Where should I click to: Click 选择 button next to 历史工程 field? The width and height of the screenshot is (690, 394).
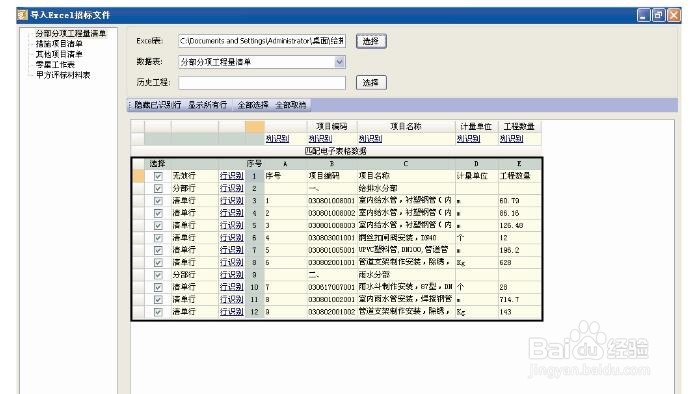371,83
